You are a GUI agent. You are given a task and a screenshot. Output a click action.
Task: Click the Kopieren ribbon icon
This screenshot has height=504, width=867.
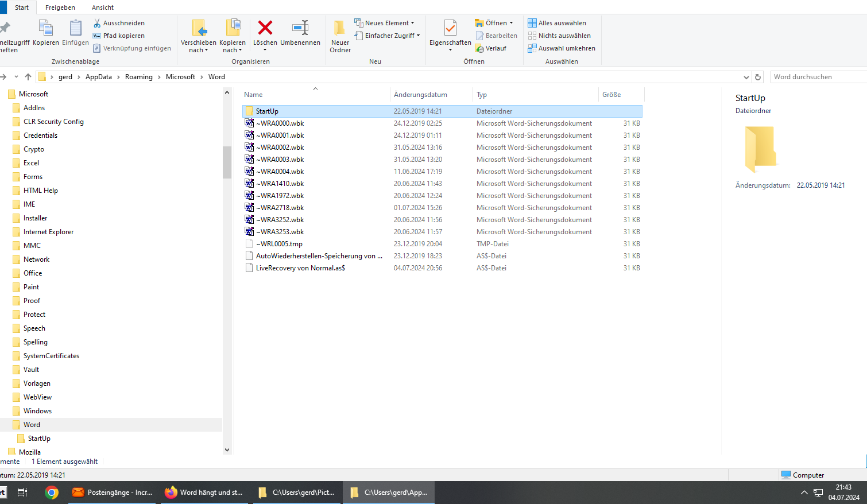pyautogui.click(x=45, y=28)
